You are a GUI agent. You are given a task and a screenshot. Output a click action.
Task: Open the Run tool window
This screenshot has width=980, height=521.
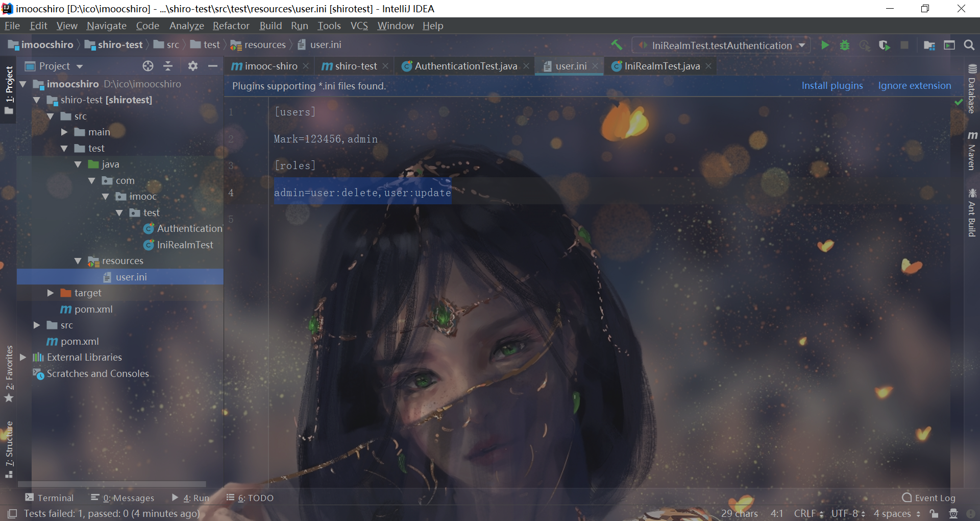point(190,498)
